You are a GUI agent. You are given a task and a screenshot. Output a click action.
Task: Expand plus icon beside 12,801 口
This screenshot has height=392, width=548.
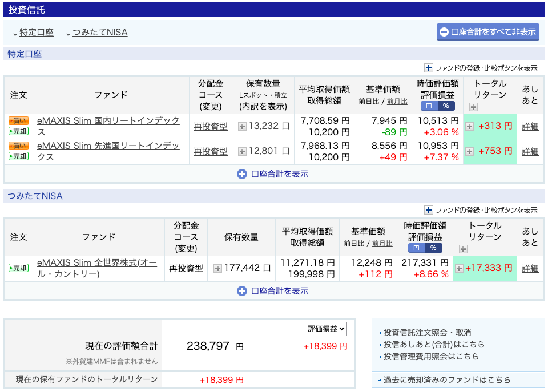coord(242,151)
